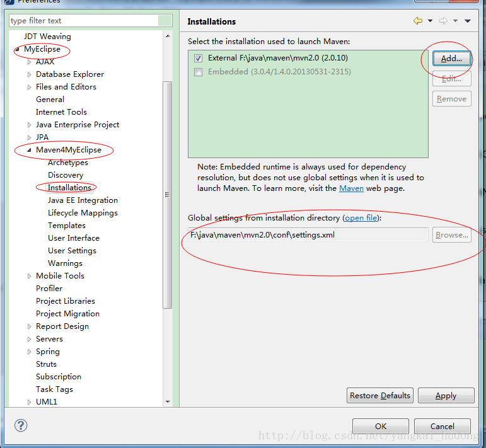Image resolution: width=486 pixels, height=448 pixels.
Task: Click the tree scrollbar up arrow
Action: pos(168,37)
